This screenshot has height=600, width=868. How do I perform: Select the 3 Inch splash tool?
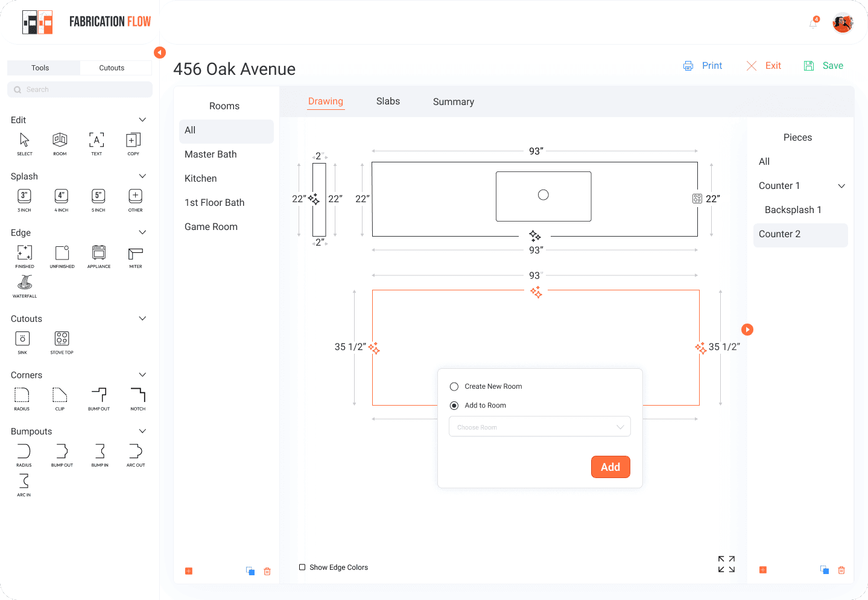(24, 200)
